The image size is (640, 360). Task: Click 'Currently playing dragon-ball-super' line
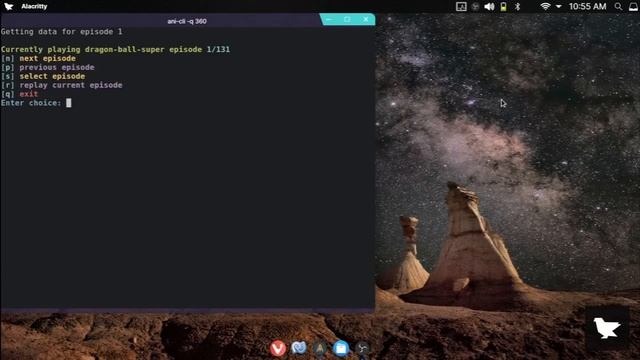coord(116,49)
